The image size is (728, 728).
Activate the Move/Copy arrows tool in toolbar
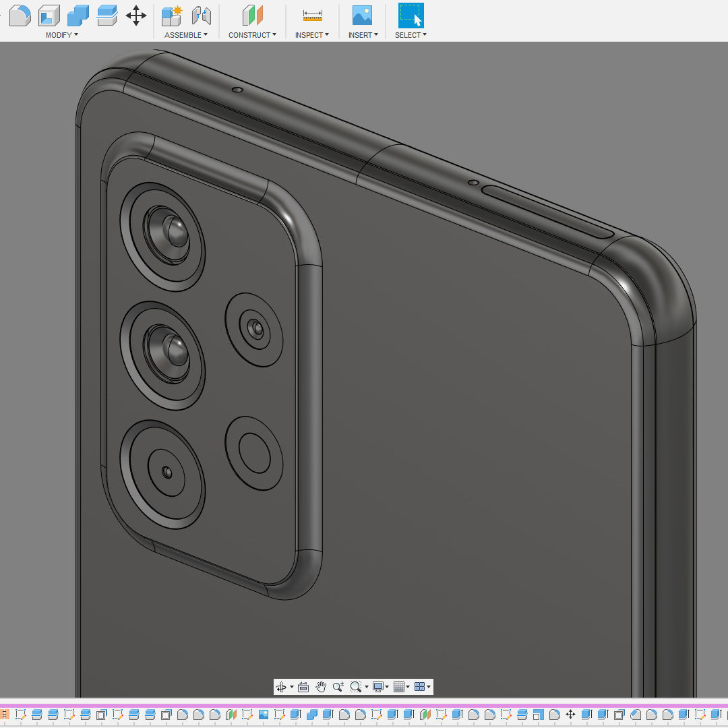coord(136,16)
